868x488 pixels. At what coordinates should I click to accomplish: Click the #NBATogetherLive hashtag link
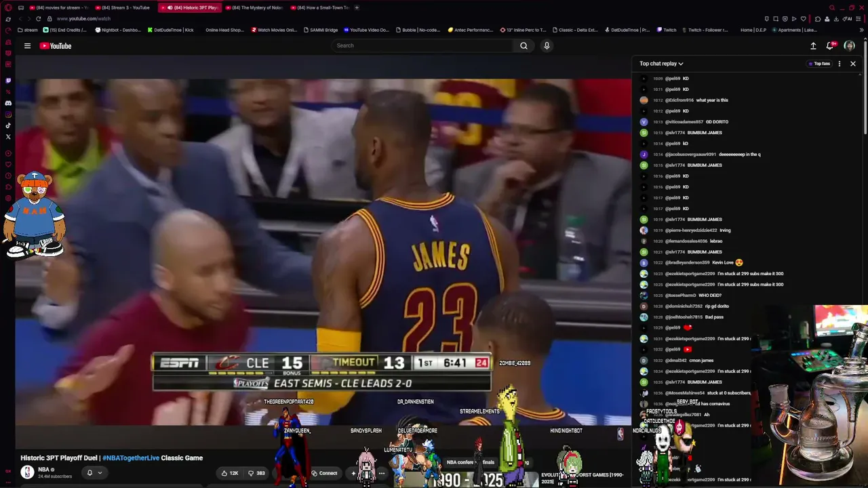click(x=131, y=458)
